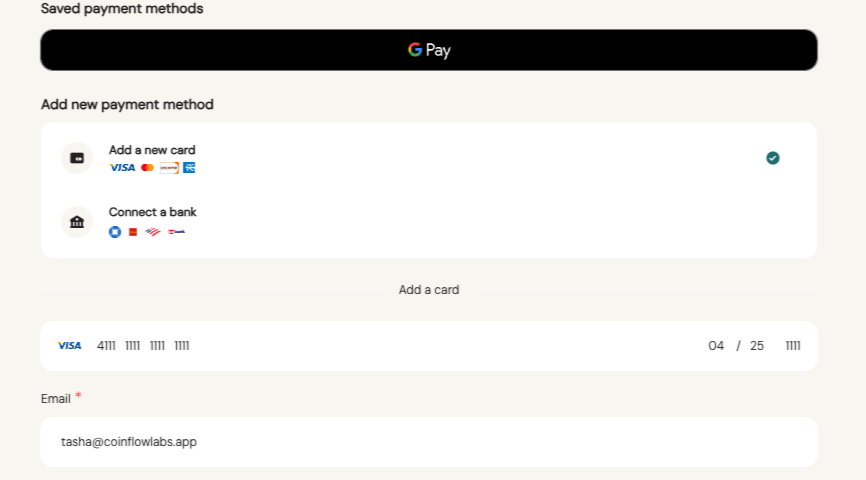This screenshot has width=866, height=480.
Task: Select the Connect a bank option
Action: pyautogui.click(x=429, y=222)
